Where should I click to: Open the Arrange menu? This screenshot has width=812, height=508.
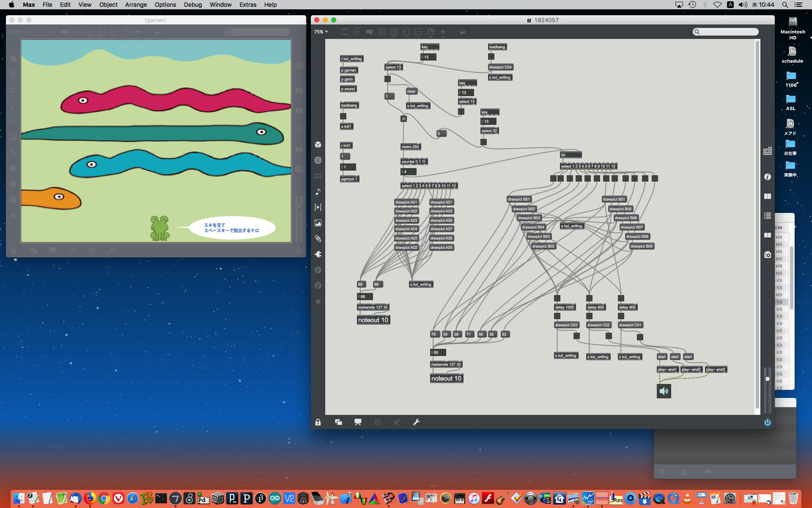(x=136, y=5)
